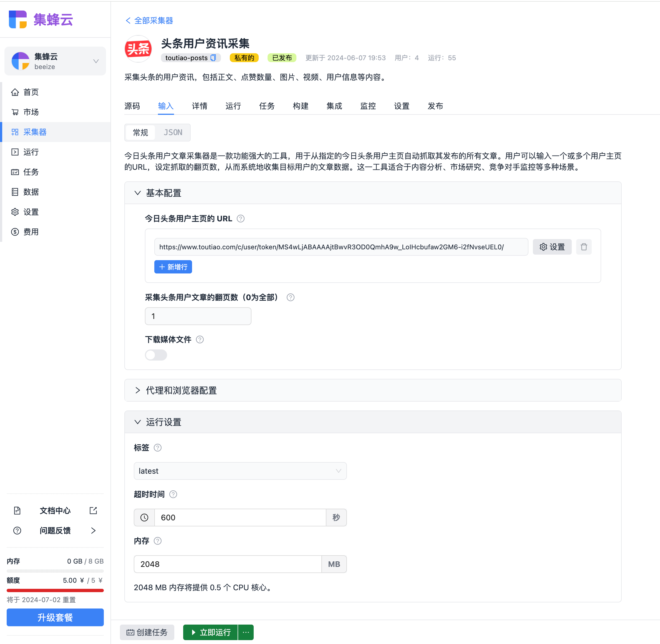Show help for 下载媒体文件
Screen dimensions: 660x644
200,339
